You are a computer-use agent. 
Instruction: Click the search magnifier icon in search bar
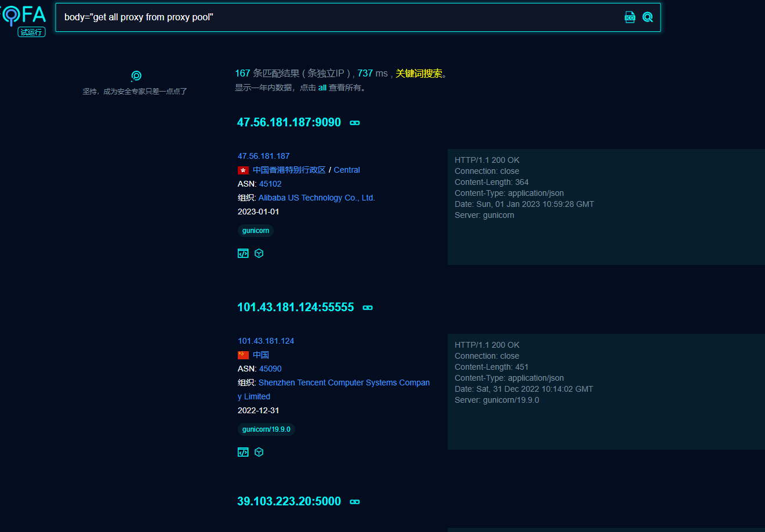pos(647,17)
